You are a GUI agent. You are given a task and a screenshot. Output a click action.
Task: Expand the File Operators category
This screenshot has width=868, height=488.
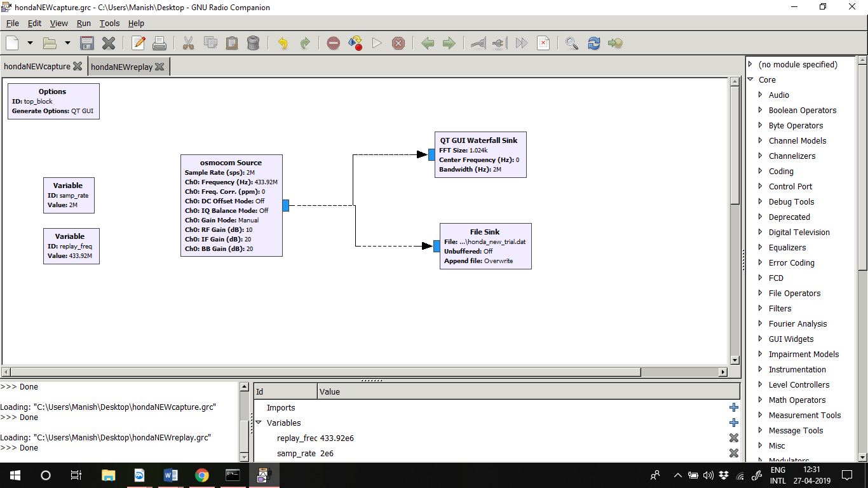(x=760, y=293)
